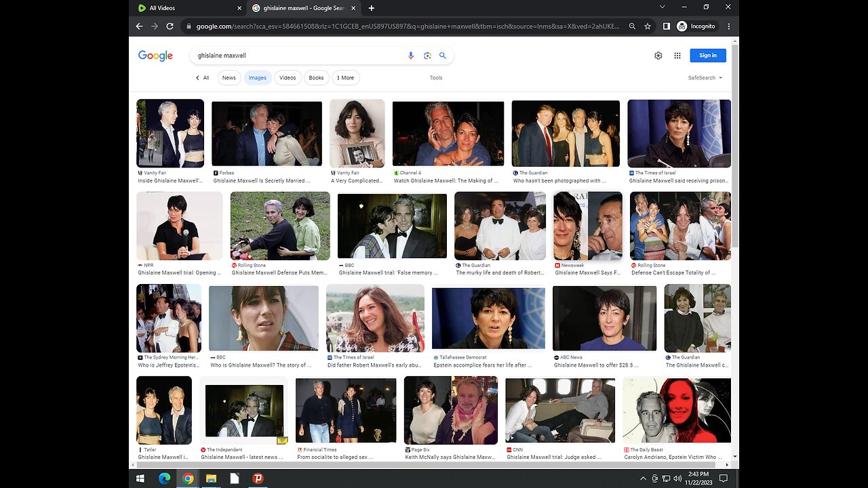Click the Incognito profile indicator
Image resolution: width=868 pixels, height=488 pixels.
coord(696,26)
